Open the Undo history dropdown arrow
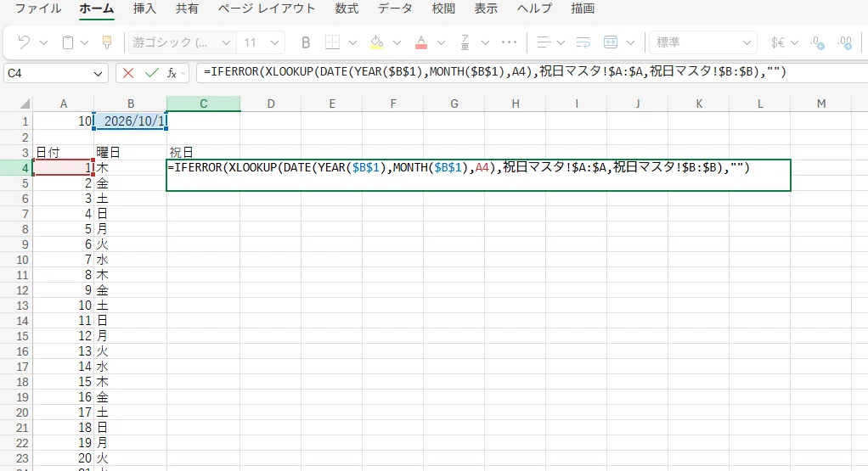This screenshot has height=471, width=868. 43,42
